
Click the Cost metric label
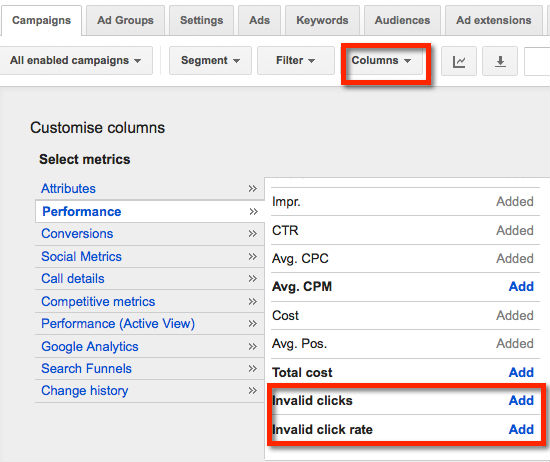click(x=286, y=315)
